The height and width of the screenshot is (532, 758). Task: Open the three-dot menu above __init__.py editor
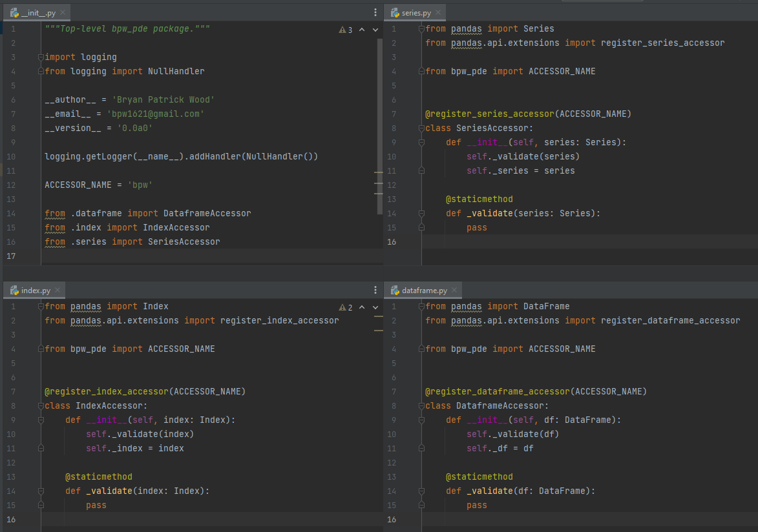coord(375,12)
